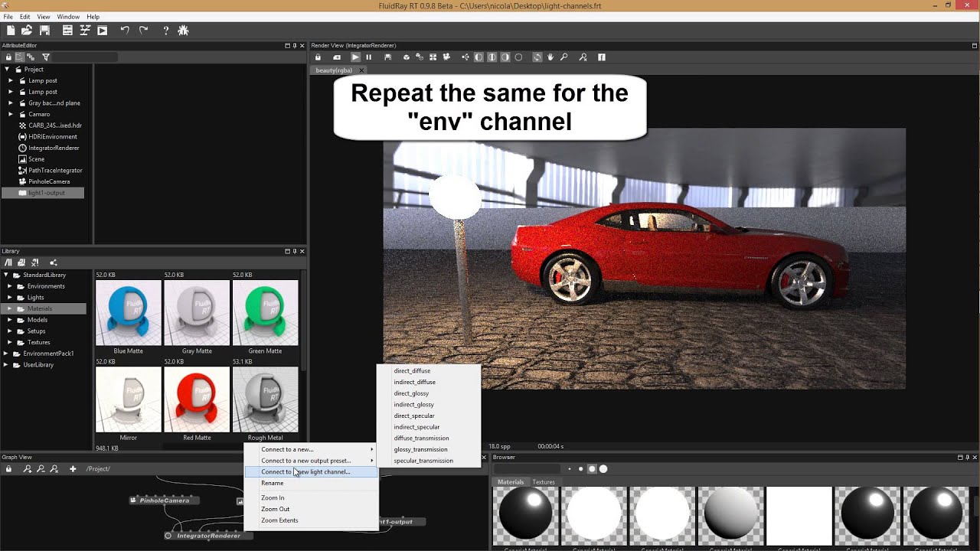Select HDRIEnvironment in project tree
980x551 pixels.
52,136
